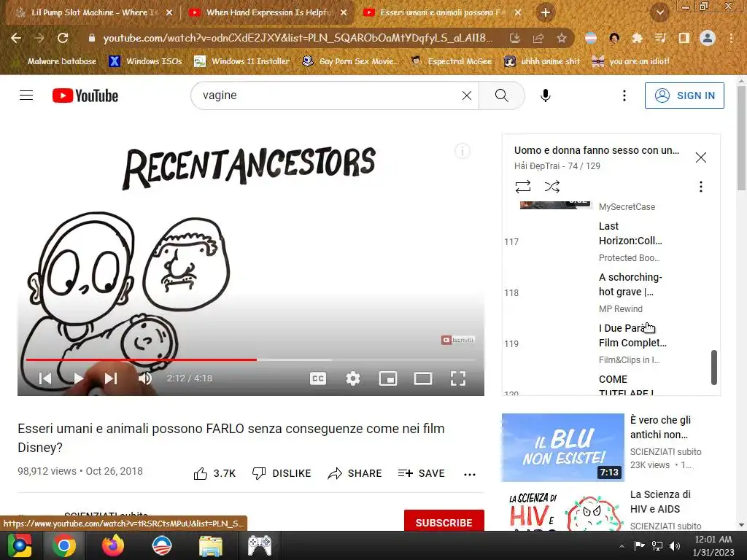Screen dimensions: 747x560
Task: Click the address bar URL
Action: 298,38
